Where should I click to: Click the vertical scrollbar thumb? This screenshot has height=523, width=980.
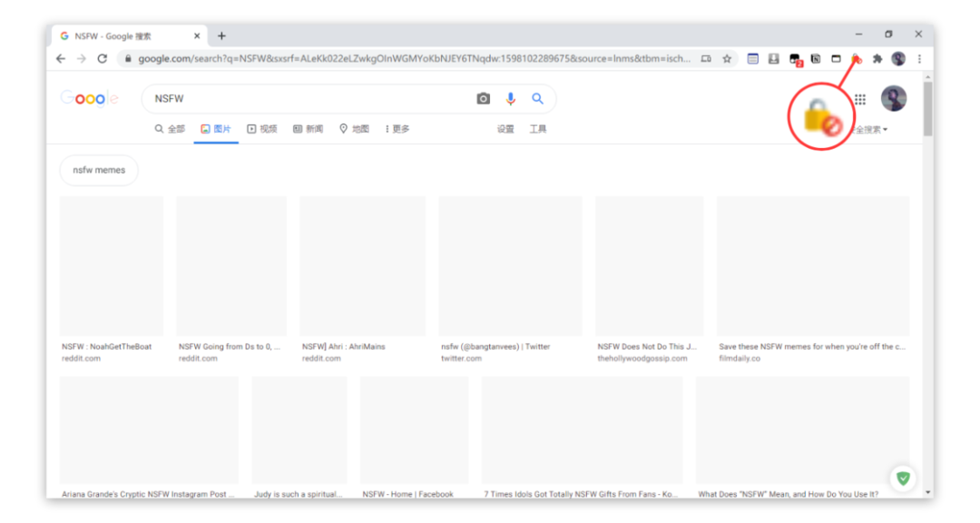928,109
